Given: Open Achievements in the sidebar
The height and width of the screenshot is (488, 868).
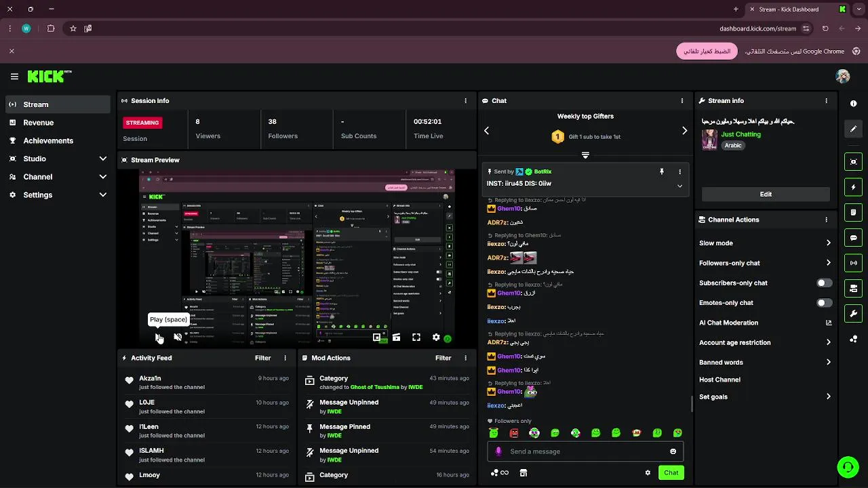Looking at the screenshot, I should pyautogui.click(x=58, y=140).
